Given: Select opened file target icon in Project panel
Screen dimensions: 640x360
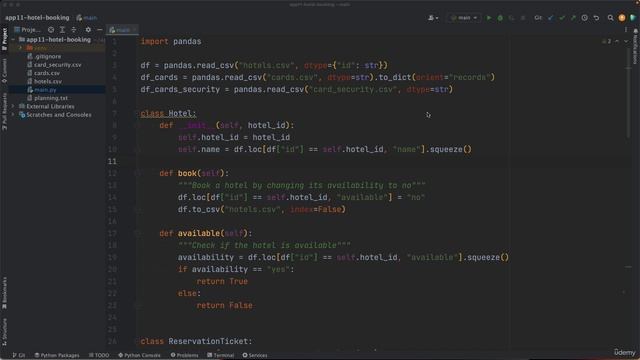Looking at the screenshot, I should (x=51, y=30).
